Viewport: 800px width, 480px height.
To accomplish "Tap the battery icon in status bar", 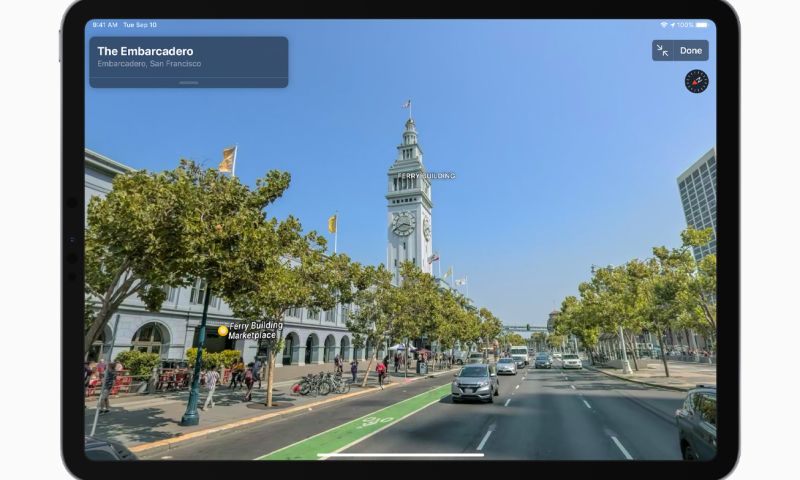I will (702, 25).
